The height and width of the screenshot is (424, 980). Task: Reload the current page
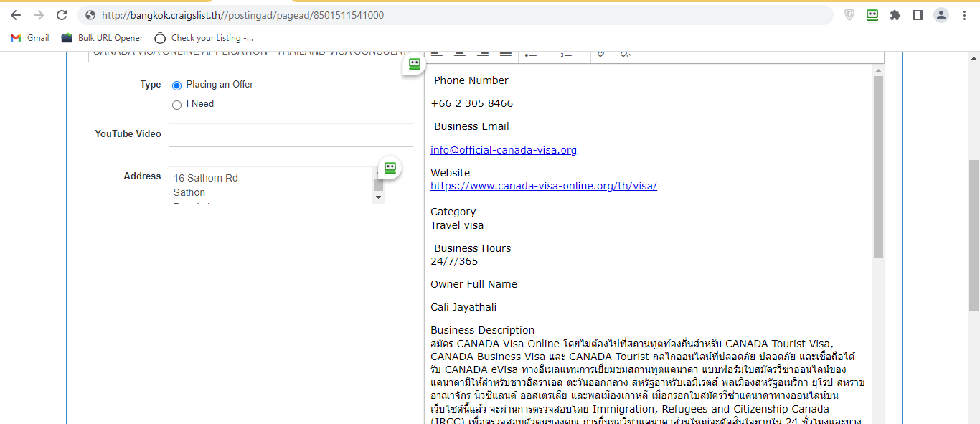click(x=62, y=15)
